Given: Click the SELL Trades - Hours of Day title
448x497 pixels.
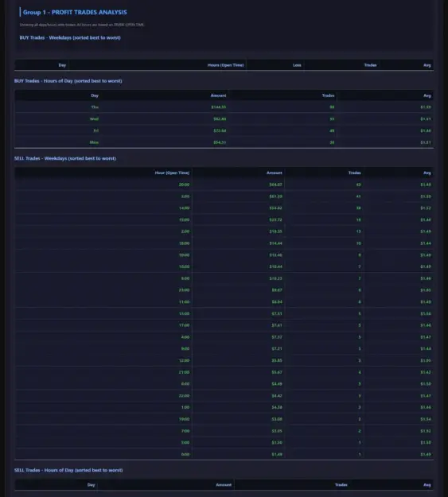Looking at the screenshot, I should [x=68, y=470].
